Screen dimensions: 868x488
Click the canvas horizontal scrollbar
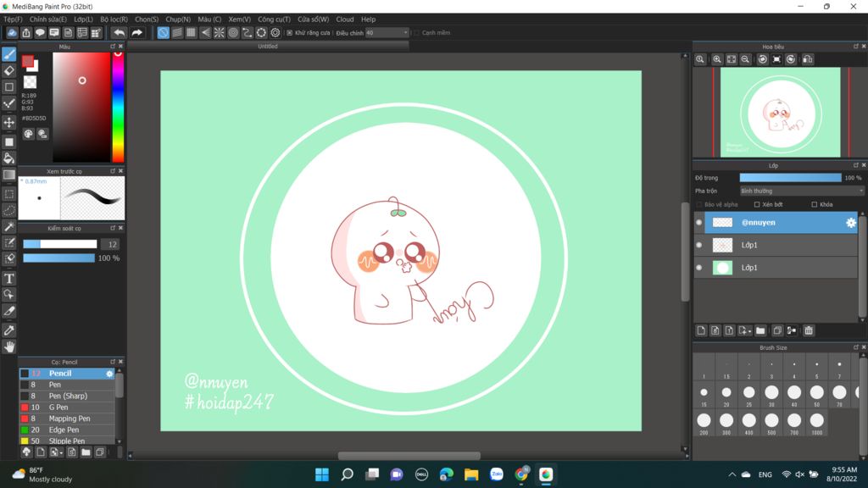409,456
